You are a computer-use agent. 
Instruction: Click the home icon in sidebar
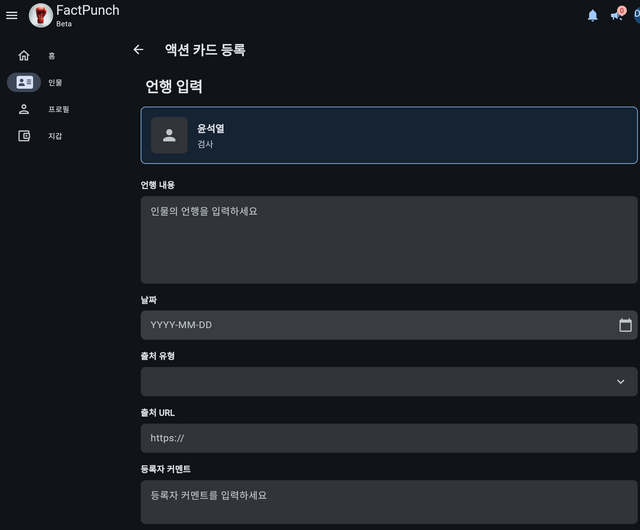tap(24, 55)
